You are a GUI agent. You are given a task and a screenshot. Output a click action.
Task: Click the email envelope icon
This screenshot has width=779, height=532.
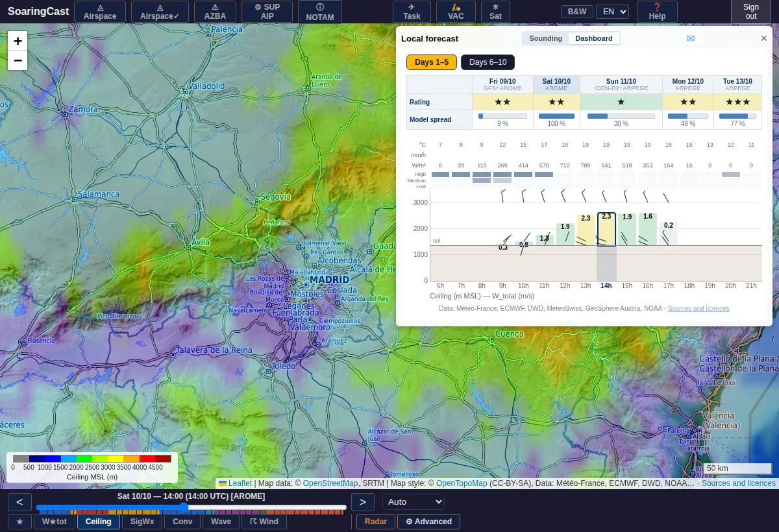pos(691,38)
